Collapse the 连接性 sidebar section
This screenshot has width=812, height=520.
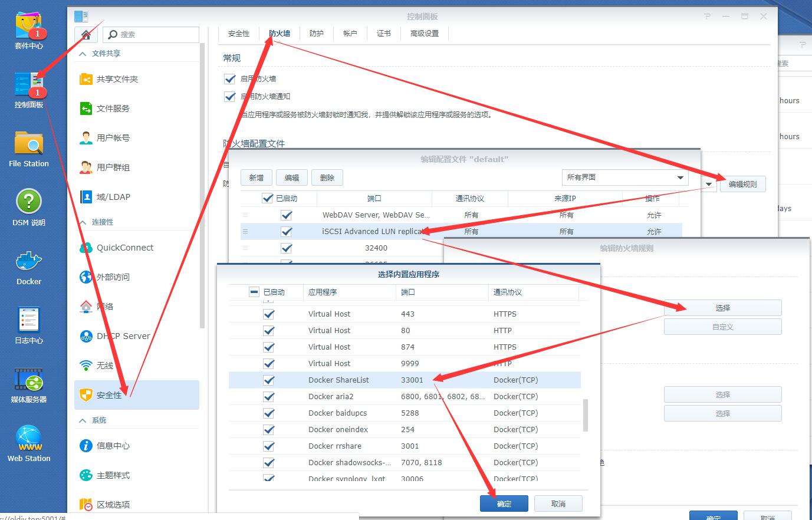click(83, 222)
